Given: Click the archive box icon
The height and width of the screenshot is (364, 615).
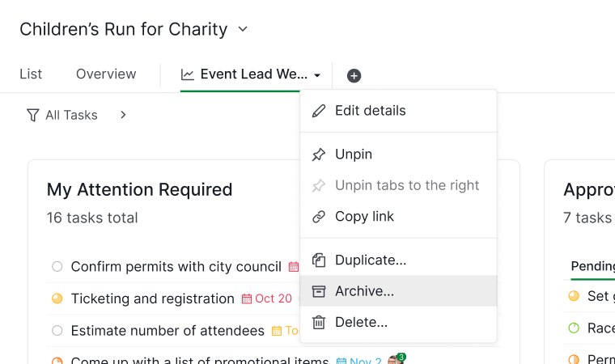Looking at the screenshot, I should coord(319,291).
